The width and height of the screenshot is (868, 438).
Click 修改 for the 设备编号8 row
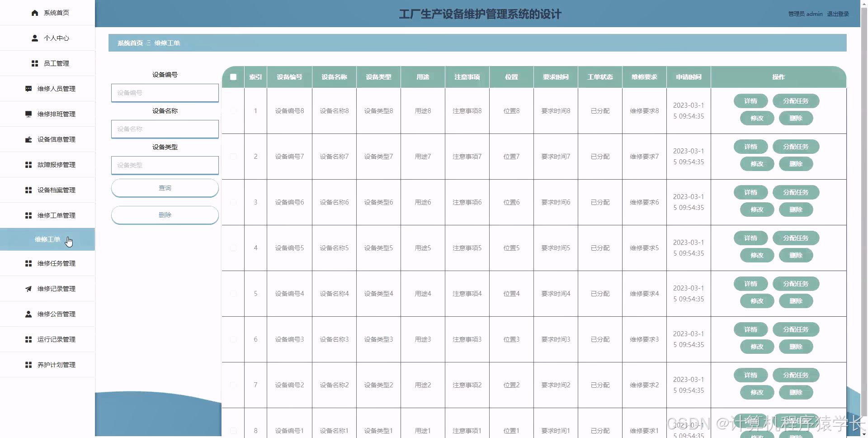(757, 118)
